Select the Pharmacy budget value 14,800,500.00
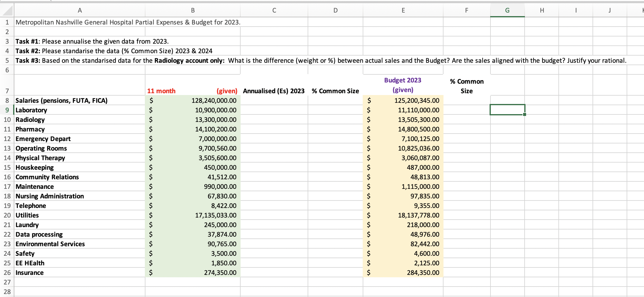The height and width of the screenshot is (297, 644). coord(402,129)
